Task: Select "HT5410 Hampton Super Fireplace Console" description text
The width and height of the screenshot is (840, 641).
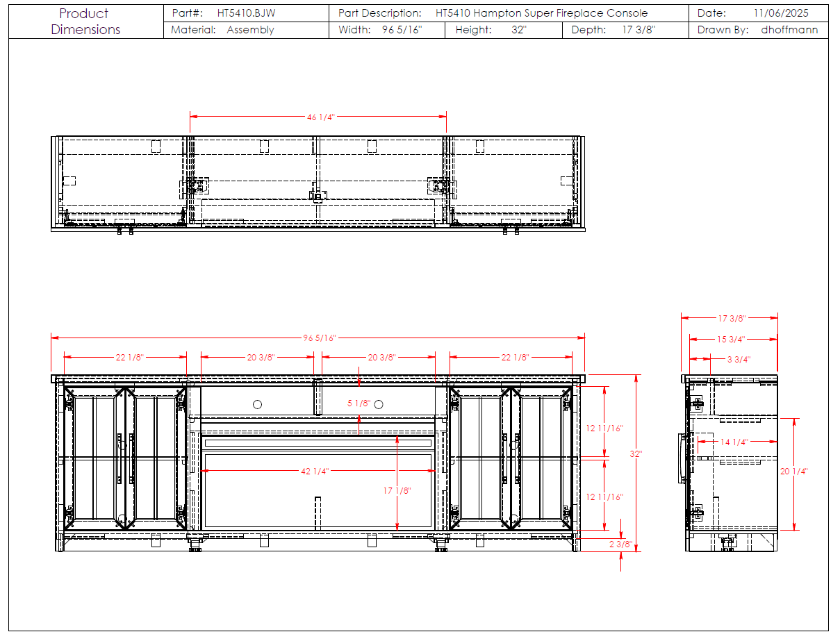Action: click(542, 13)
